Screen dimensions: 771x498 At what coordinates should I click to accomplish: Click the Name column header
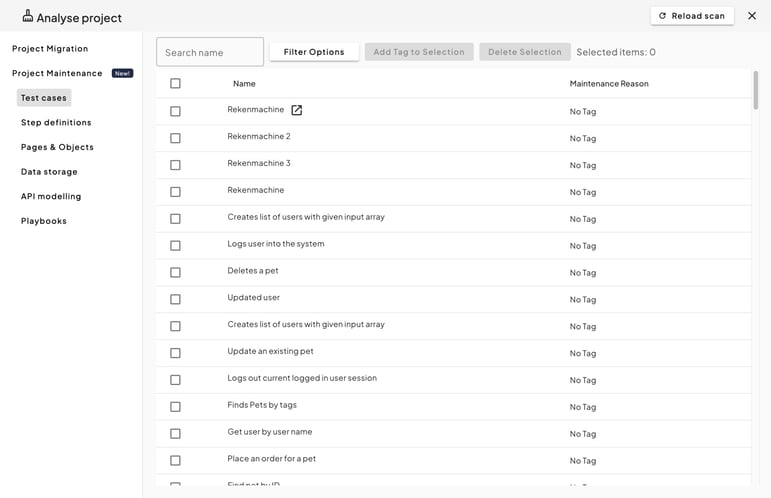click(244, 84)
